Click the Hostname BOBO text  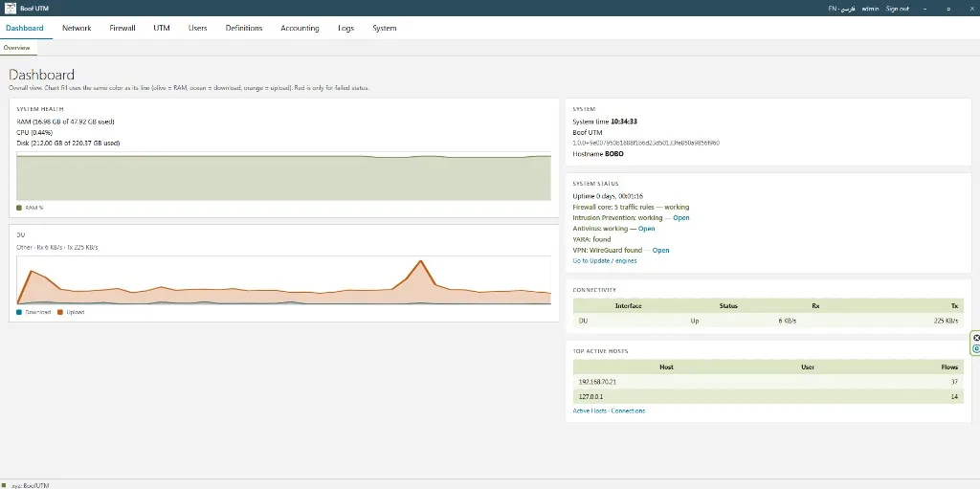598,153
